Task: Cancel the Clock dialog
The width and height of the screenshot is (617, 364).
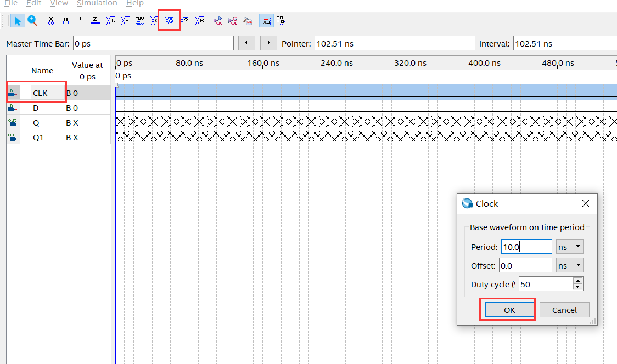Action: 564,310
